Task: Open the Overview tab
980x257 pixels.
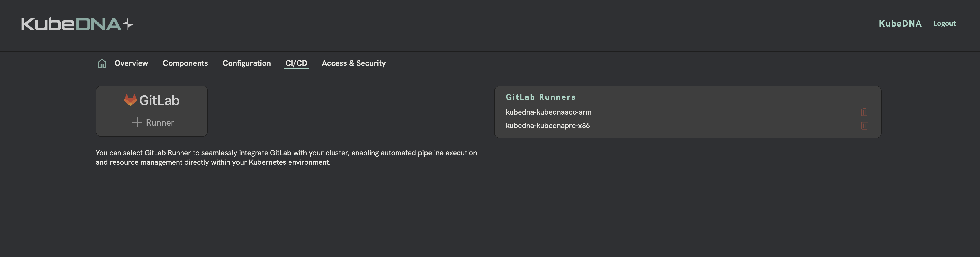Action: tap(131, 63)
